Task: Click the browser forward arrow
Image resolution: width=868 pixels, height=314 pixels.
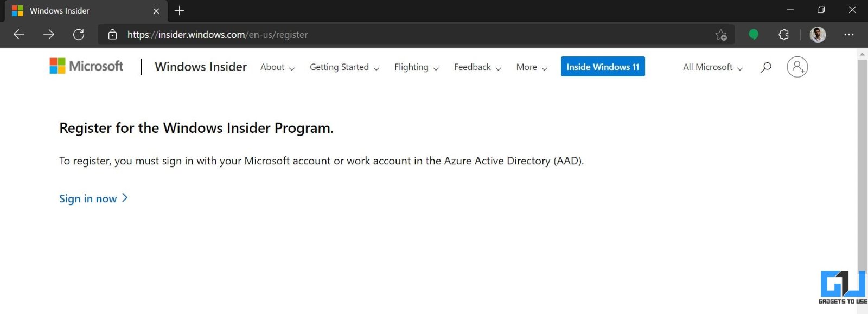Action: point(49,35)
